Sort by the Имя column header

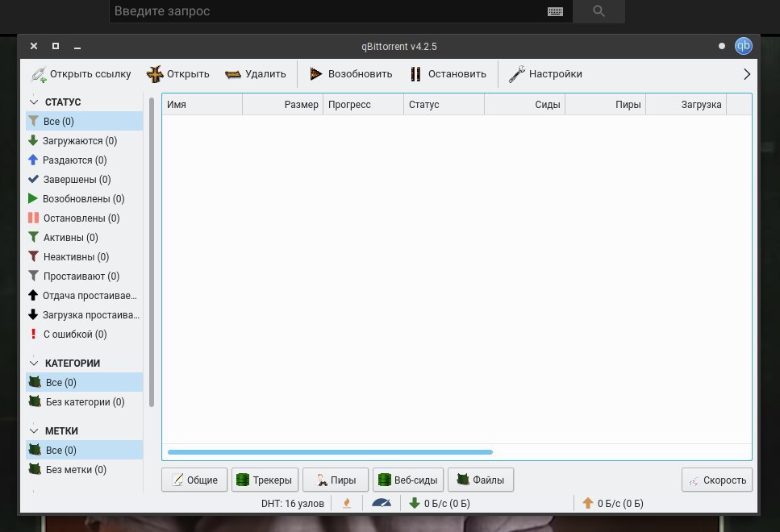(202, 105)
